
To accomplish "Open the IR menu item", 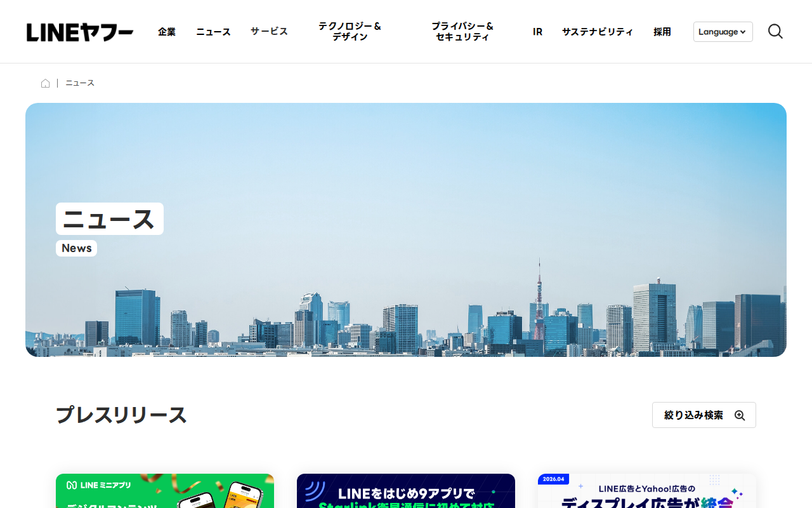I will [x=537, y=32].
